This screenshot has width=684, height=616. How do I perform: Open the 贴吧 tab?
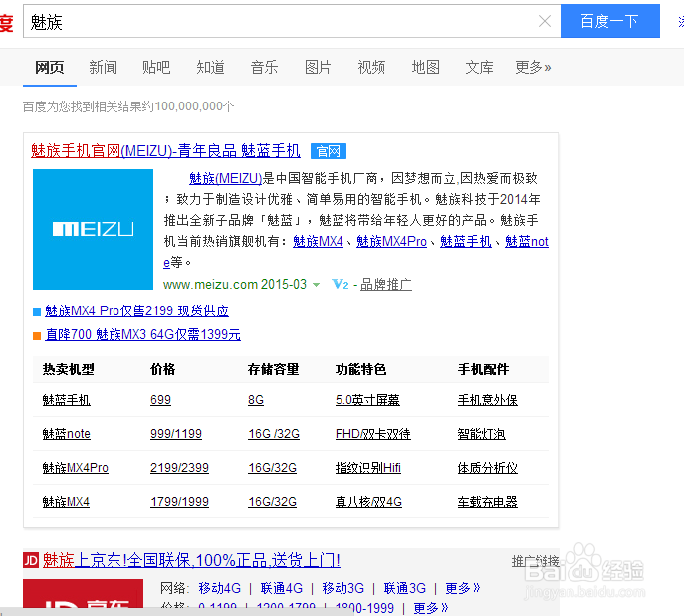156,67
